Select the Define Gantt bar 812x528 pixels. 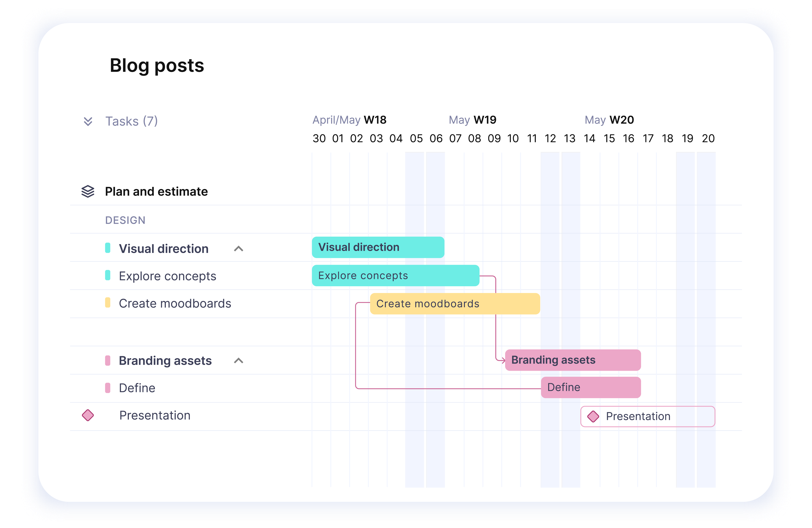[591, 387]
